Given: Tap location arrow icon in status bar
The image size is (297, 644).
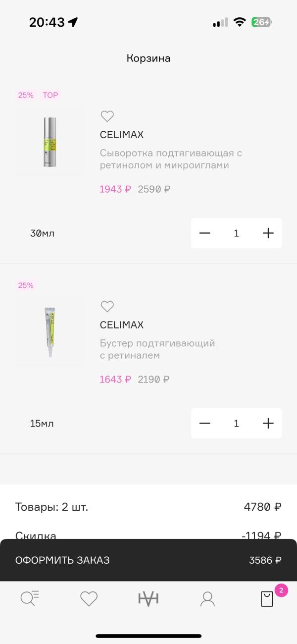Looking at the screenshot, I should coord(73,22).
